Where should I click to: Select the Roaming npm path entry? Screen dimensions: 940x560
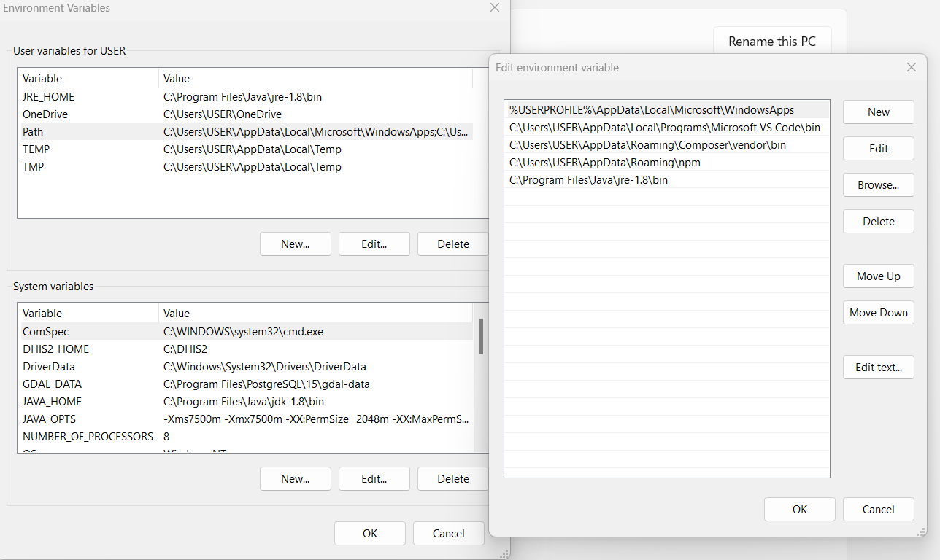coord(604,163)
